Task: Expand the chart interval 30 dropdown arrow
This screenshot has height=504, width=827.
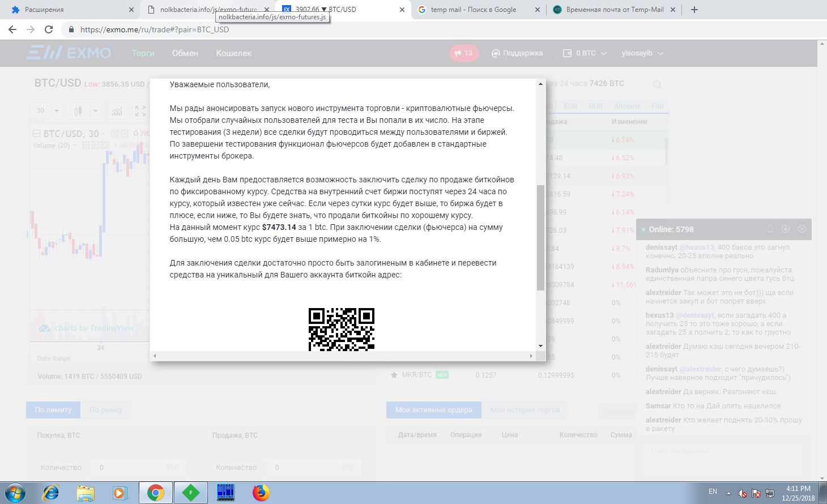Action: (56, 111)
